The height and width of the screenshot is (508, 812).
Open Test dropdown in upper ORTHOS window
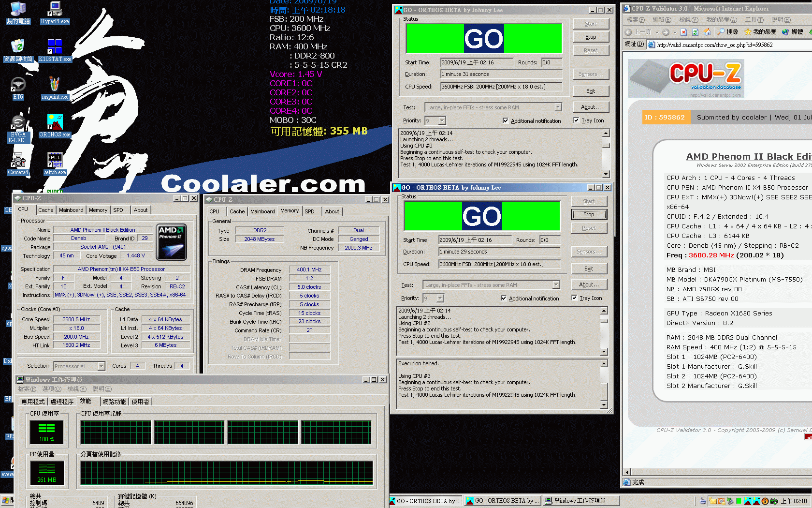[x=558, y=107]
